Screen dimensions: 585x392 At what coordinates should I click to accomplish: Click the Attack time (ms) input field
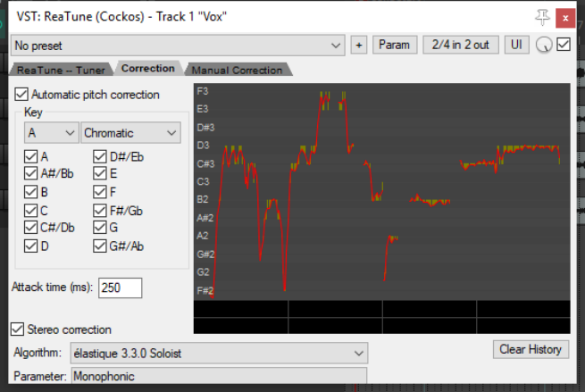[121, 288]
